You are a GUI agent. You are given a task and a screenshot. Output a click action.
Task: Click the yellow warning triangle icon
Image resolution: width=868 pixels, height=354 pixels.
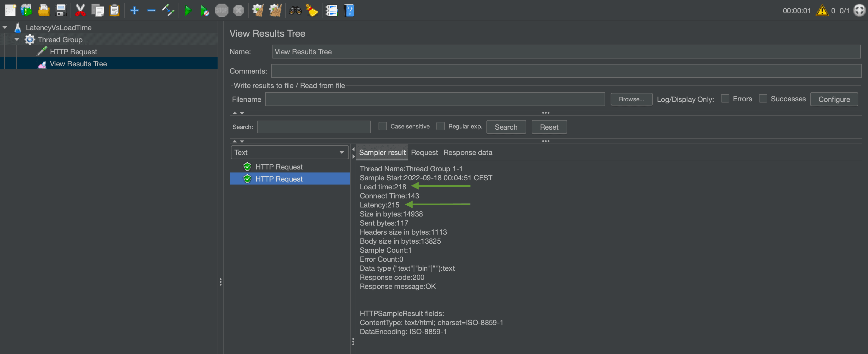[x=822, y=11]
